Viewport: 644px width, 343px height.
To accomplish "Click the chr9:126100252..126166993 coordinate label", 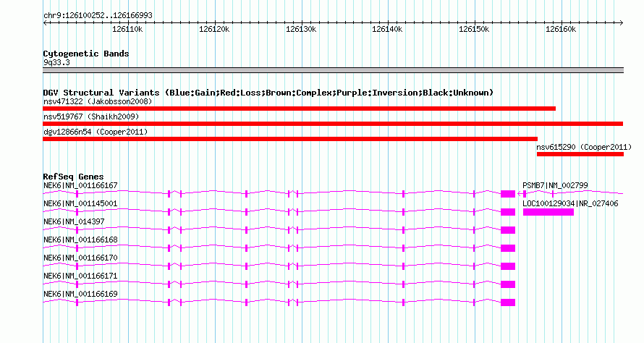I will (x=98, y=15).
